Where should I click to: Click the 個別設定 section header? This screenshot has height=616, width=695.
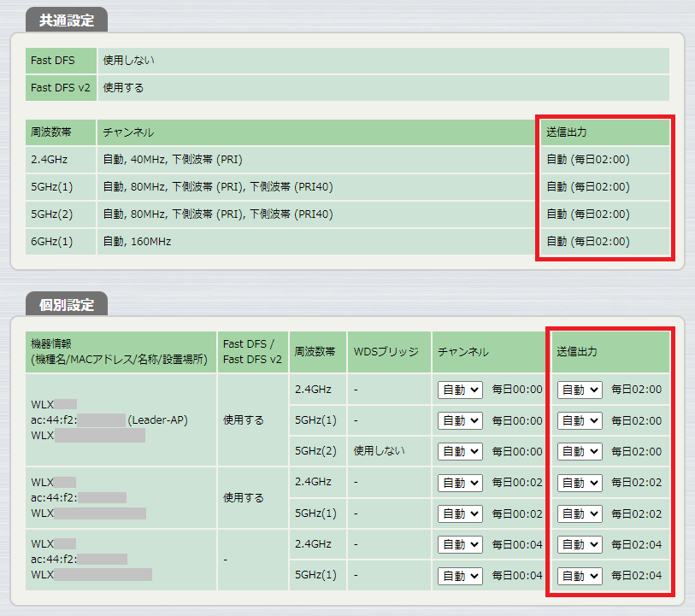point(67,303)
